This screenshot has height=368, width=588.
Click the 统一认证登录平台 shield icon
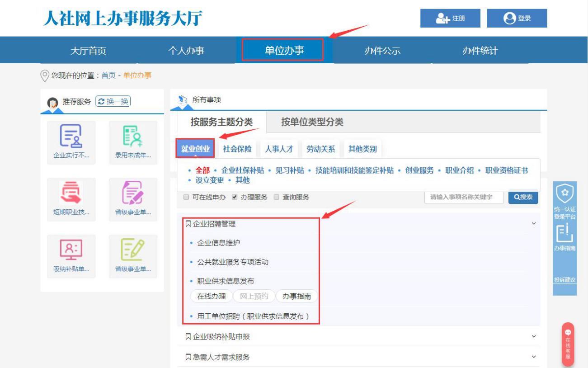[x=564, y=194]
